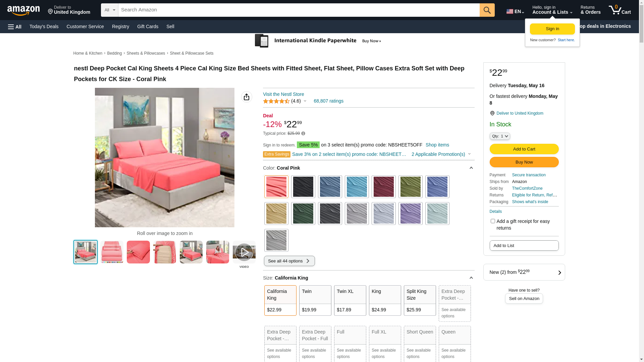Viewport: 644px width, 362px height.
Task: Open the All hamburger menu
Action: click(x=15, y=26)
